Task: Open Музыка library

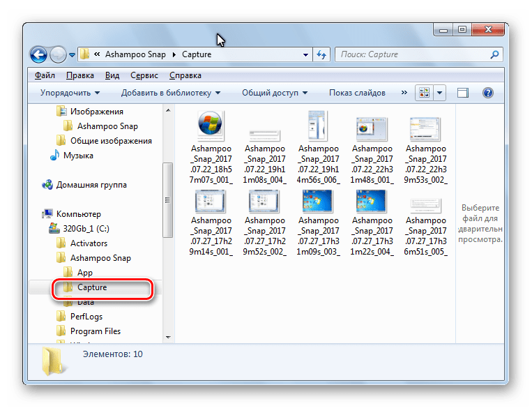Action: pos(78,156)
